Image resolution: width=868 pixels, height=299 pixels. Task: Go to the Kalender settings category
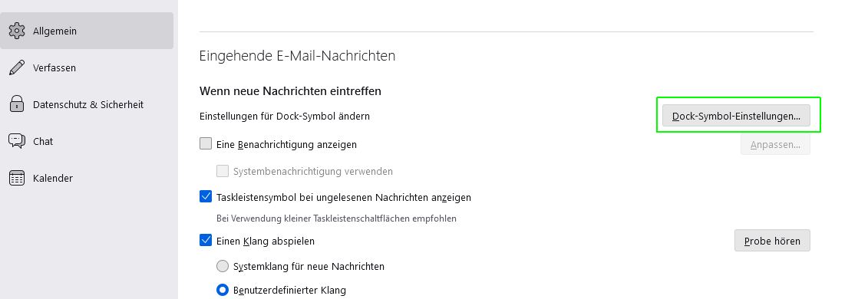(87, 178)
